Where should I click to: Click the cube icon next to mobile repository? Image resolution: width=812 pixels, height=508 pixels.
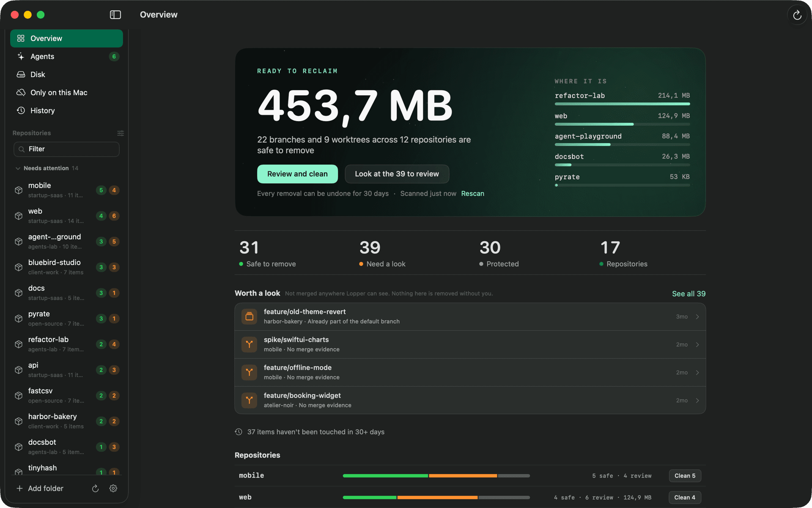pyautogui.click(x=19, y=190)
